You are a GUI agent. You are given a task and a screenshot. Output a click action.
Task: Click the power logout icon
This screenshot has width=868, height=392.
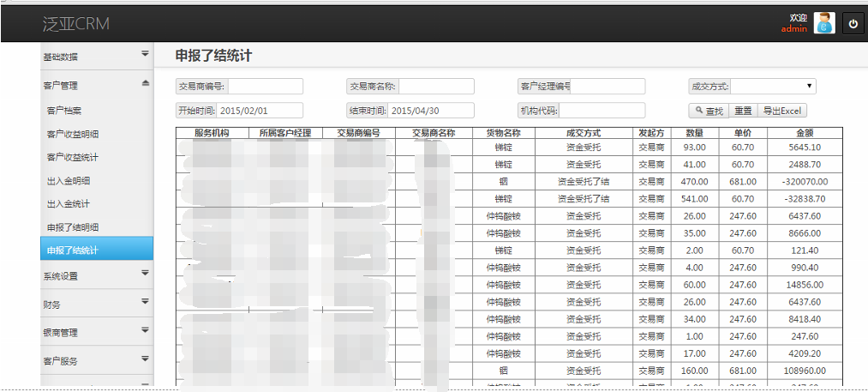pyautogui.click(x=853, y=24)
